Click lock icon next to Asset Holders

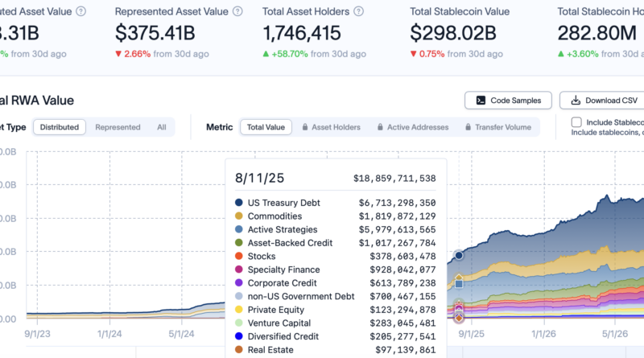tap(305, 127)
